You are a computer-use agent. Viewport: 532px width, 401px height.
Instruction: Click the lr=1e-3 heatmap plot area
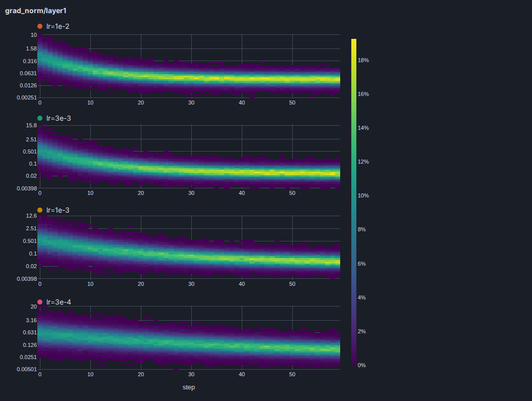click(x=190, y=247)
